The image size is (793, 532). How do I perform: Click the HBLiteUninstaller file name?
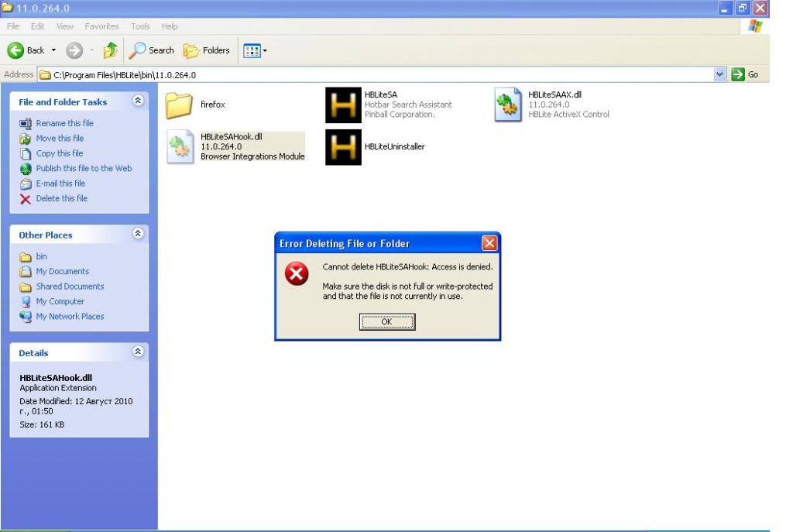click(x=394, y=146)
